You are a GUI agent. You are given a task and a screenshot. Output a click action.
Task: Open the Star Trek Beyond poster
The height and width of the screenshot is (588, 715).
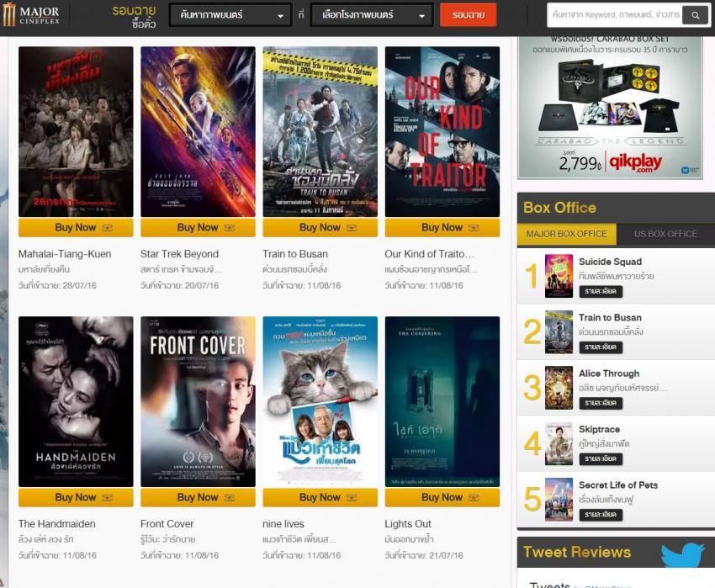[198, 131]
